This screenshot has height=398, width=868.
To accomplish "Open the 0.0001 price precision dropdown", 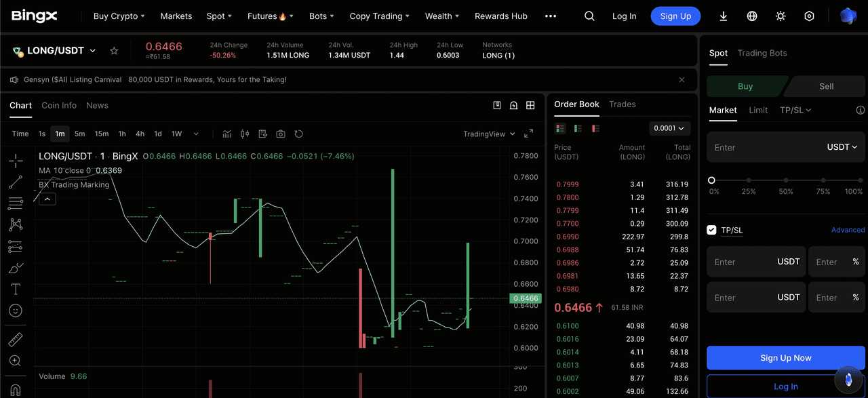I will tap(669, 128).
